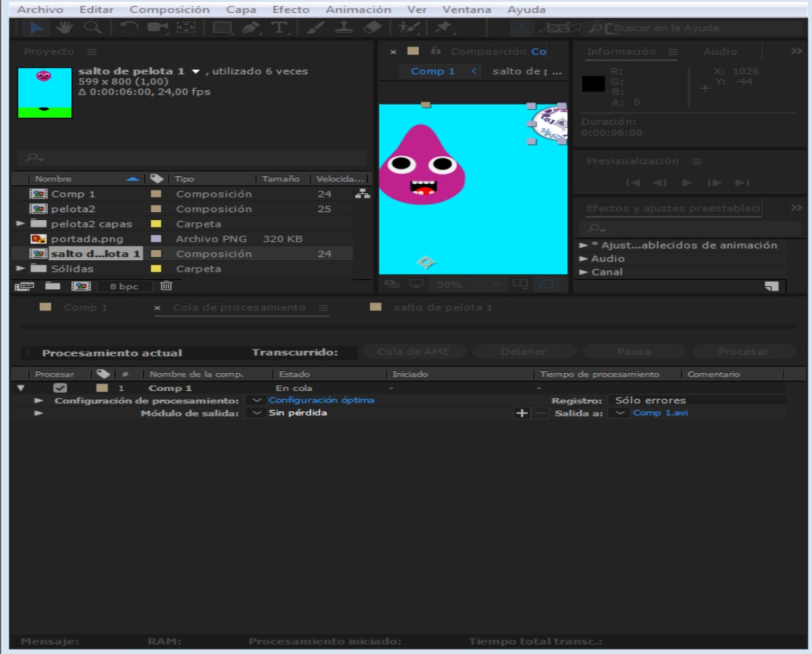This screenshot has width=812, height=654.
Task: Select the Puppet Pin tool
Action: point(443,28)
